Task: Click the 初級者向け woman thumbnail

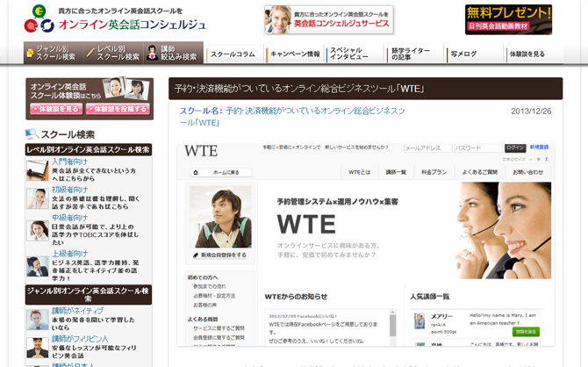Action: 38,198
